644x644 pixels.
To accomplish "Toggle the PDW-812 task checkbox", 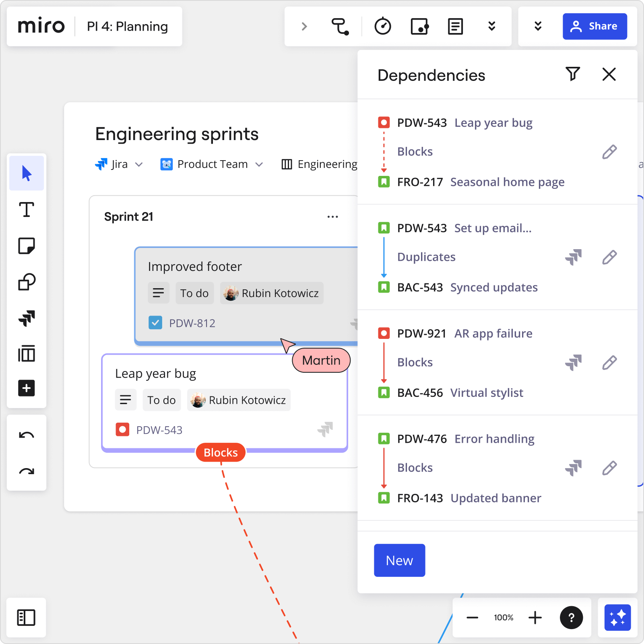I will tap(155, 323).
